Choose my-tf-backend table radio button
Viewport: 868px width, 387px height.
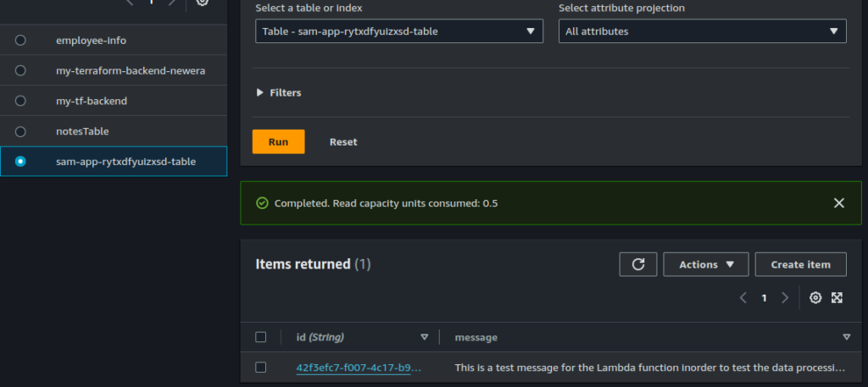pyautogui.click(x=20, y=101)
